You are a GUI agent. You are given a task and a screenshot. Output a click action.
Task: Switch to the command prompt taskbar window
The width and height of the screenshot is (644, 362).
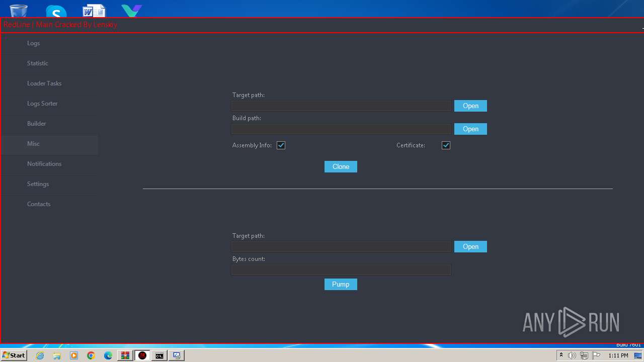click(x=159, y=355)
